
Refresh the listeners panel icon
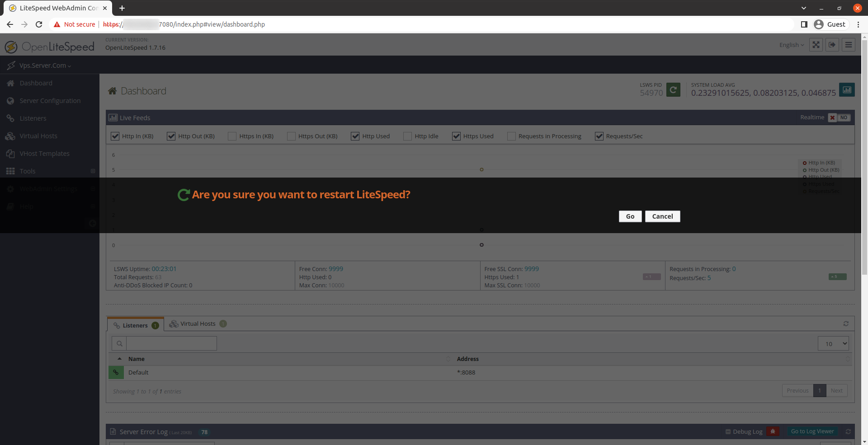pyautogui.click(x=846, y=323)
